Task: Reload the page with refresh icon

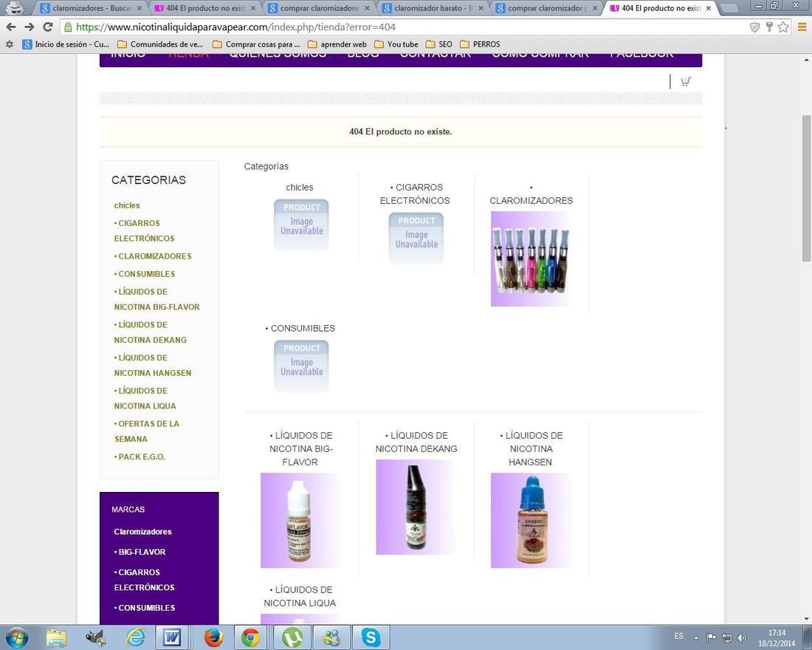Action: coord(48,27)
